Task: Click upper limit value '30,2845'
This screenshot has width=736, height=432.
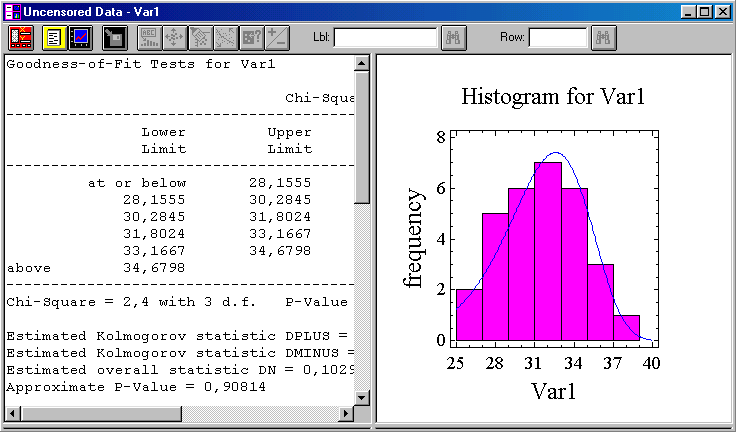Action: click(x=280, y=200)
